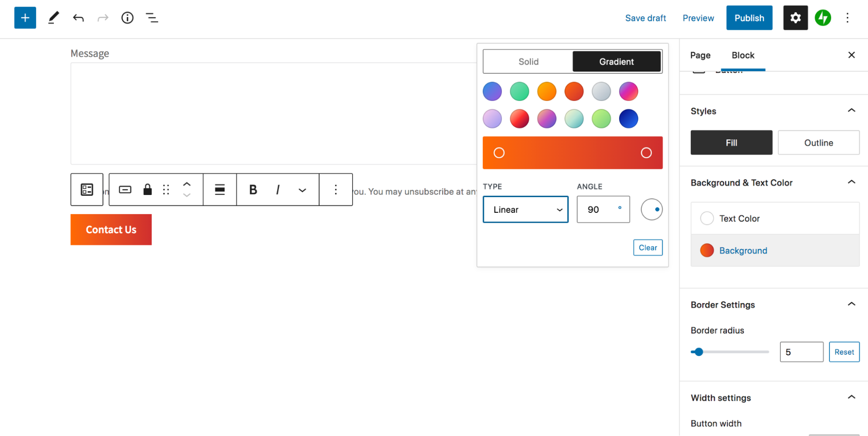Viewport: 868px width, 436px height.
Task: Select the Tools pencil icon
Action: point(53,18)
